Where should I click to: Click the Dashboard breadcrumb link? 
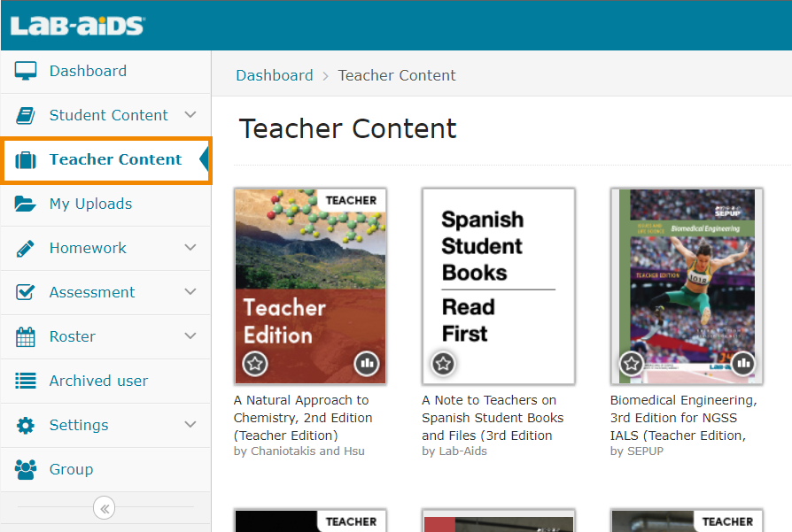click(274, 75)
